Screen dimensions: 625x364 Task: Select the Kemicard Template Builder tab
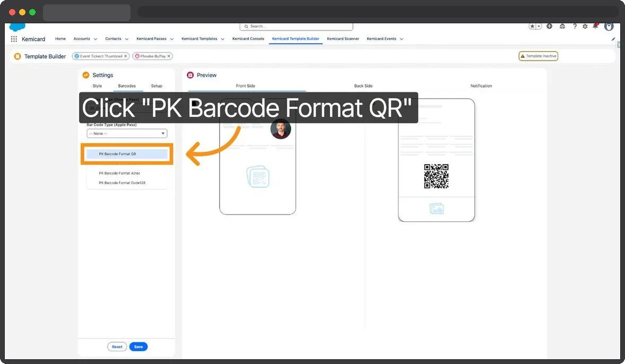296,39
